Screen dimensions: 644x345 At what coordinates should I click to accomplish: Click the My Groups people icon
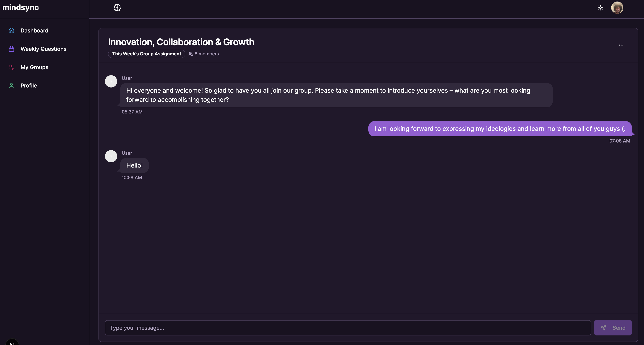tap(11, 67)
